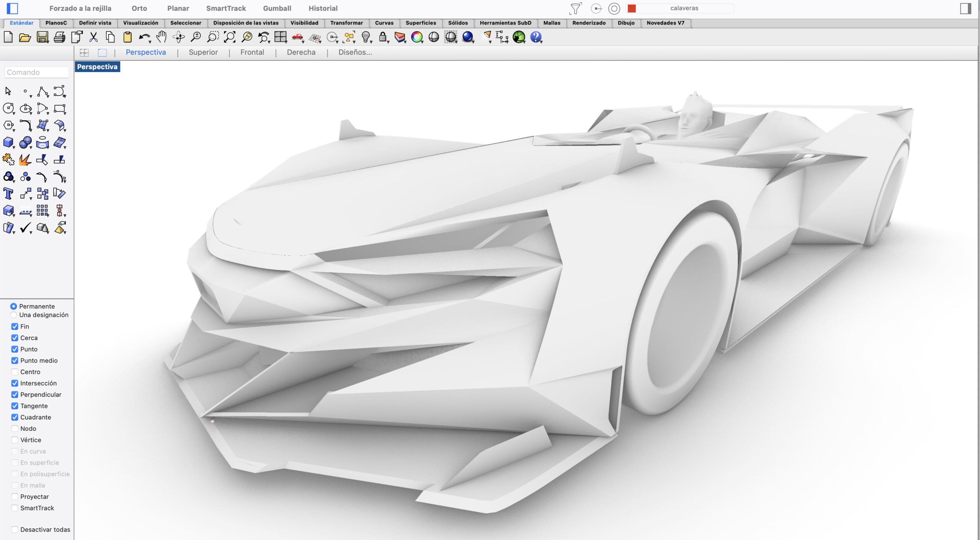
Task: Click the Zoom Extents icon
Action: pos(230,37)
